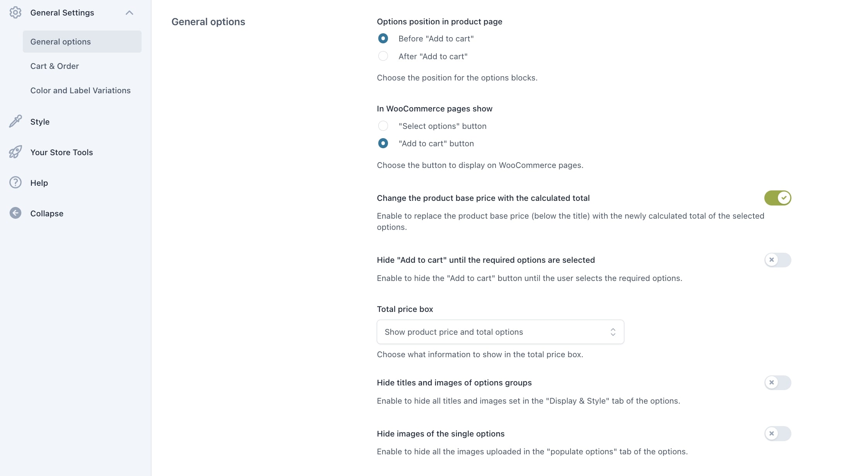Click the Style eyedropper icon
This screenshot has width=868, height=476.
click(15, 122)
